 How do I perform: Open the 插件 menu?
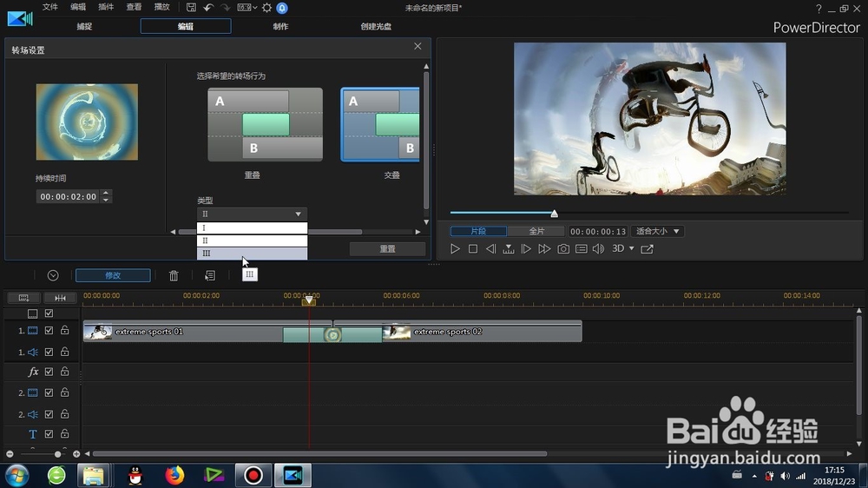point(106,7)
